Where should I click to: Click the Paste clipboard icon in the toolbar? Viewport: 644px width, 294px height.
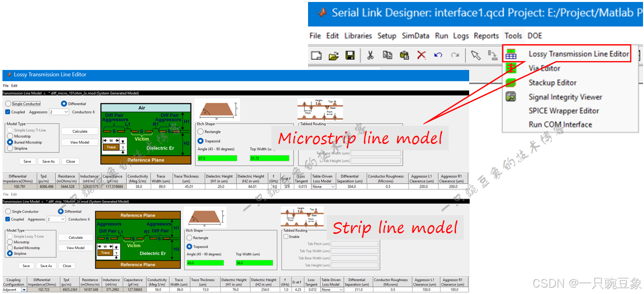click(x=404, y=55)
